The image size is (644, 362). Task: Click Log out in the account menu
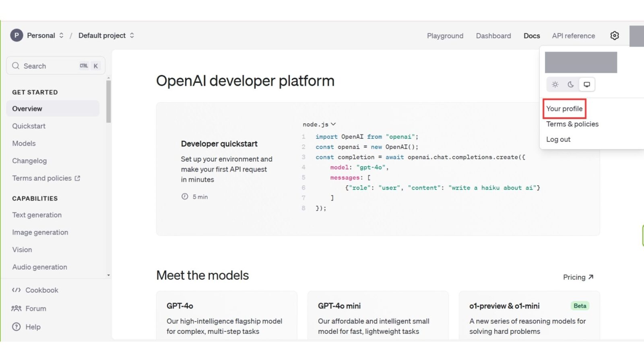(558, 139)
